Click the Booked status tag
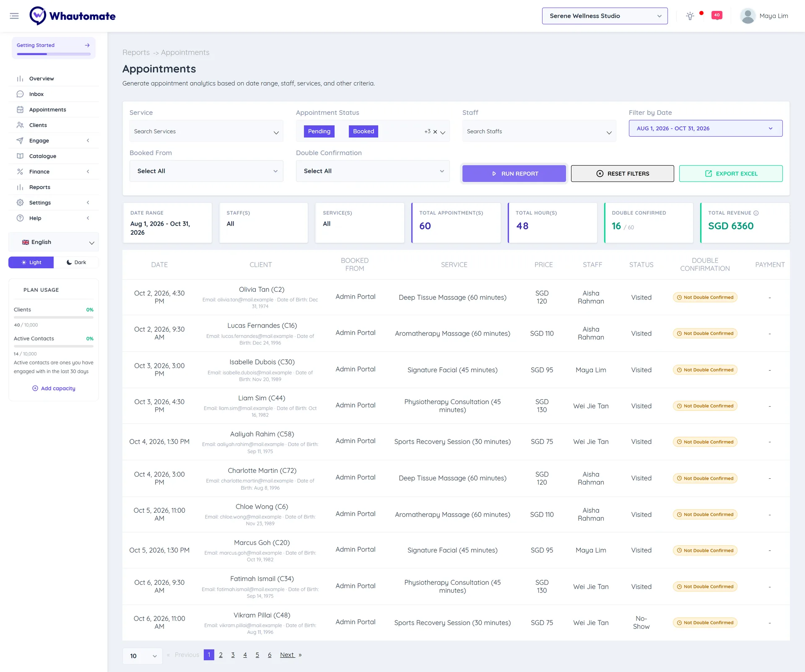This screenshot has width=805, height=672. [364, 131]
